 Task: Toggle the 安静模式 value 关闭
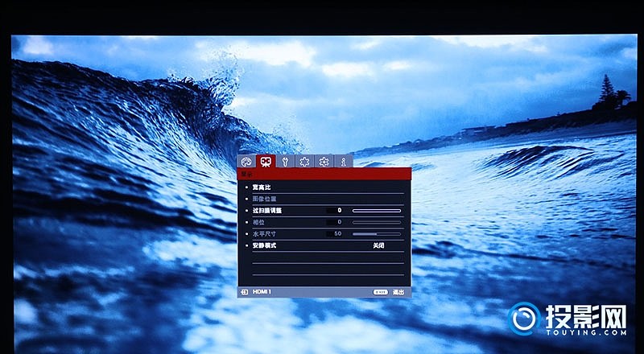coord(378,245)
